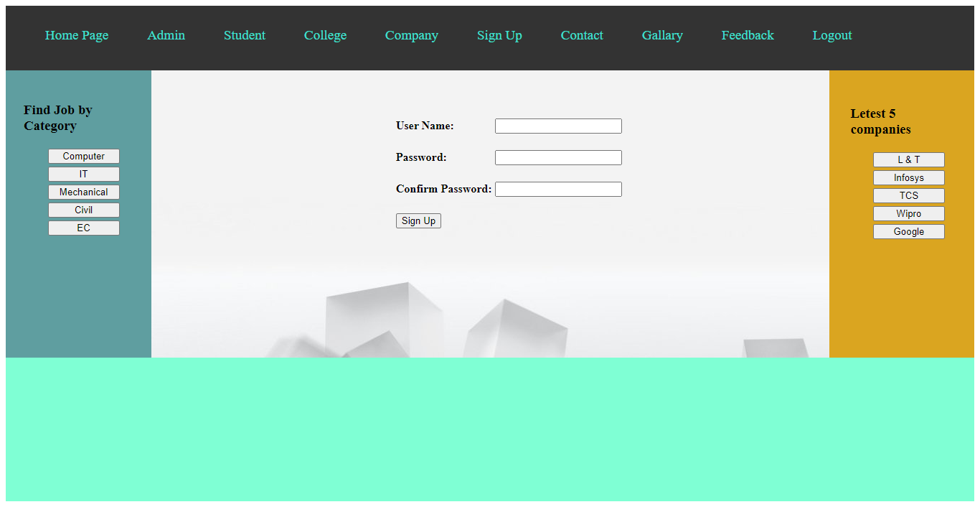980x507 pixels.
Task: Open the College page
Action: click(325, 34)
